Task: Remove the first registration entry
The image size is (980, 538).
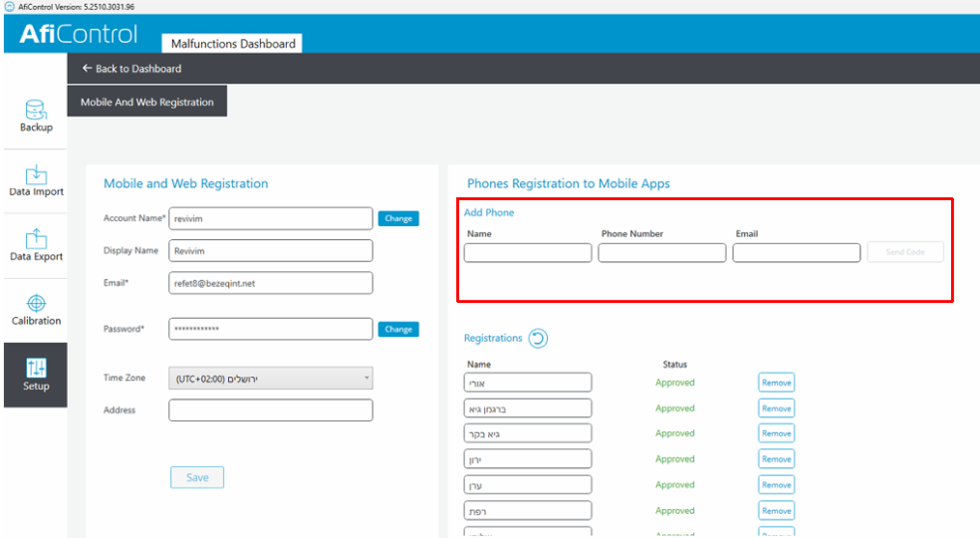Action: pyautogui.click(x=776, y=383)
